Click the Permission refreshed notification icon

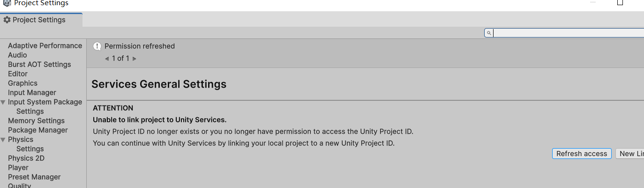click(x=97, y=46)
